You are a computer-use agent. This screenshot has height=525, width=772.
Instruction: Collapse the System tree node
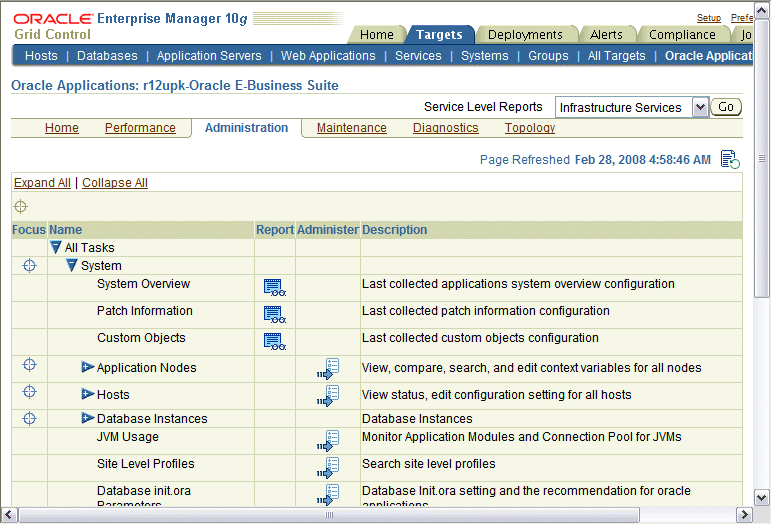(72, 265)
